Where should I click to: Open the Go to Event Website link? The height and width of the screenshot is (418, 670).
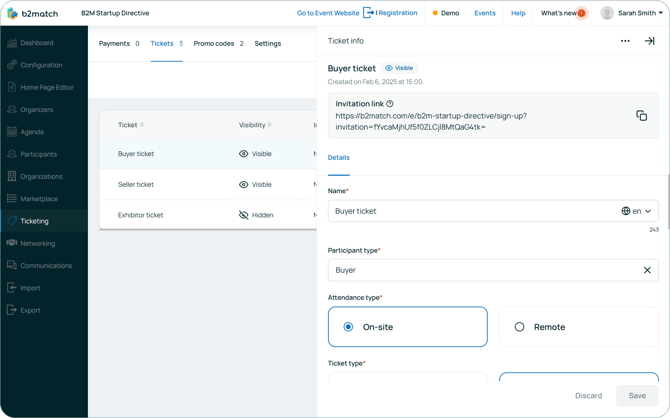328,13
